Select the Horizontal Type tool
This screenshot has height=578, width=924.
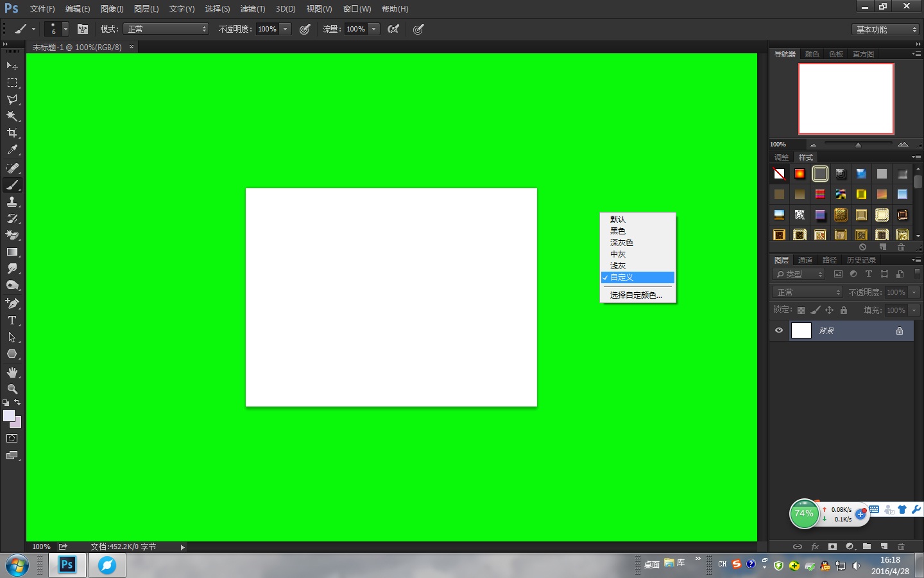click(x=12, y=320)
